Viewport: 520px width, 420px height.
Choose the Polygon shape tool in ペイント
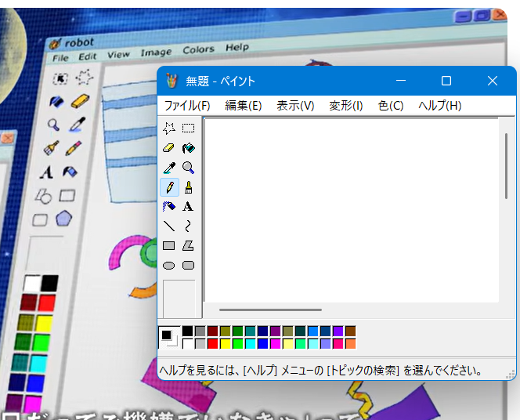[x=189, y=246]
